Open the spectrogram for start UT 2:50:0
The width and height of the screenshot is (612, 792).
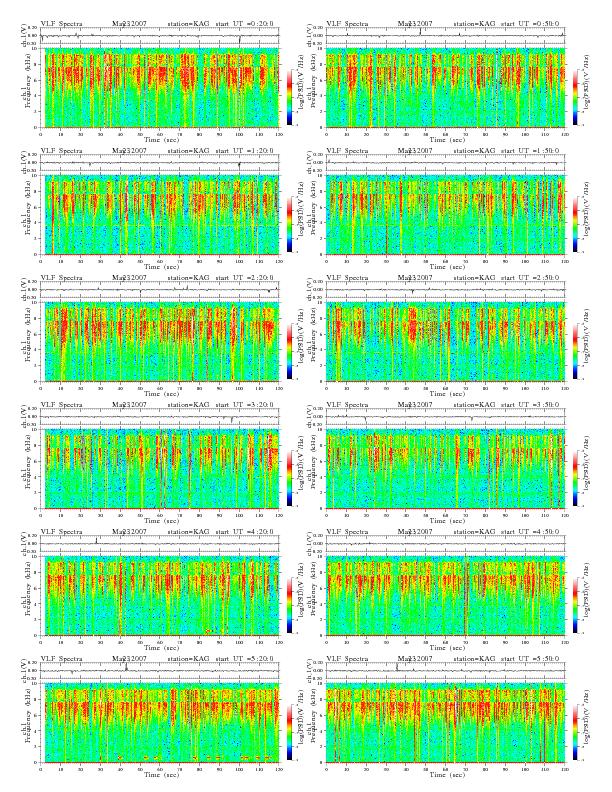point(445,342)
